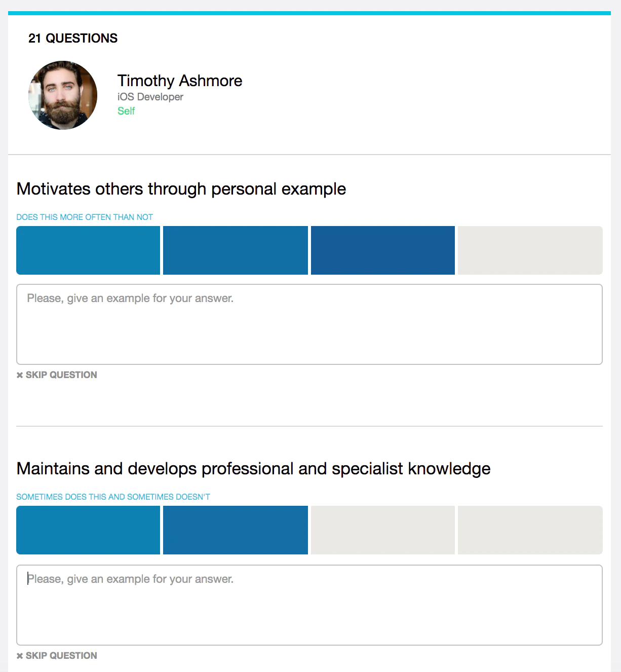Select second rating block for Motivates others
The height and width of the screenshot is (672, 621).
point(236,250)
